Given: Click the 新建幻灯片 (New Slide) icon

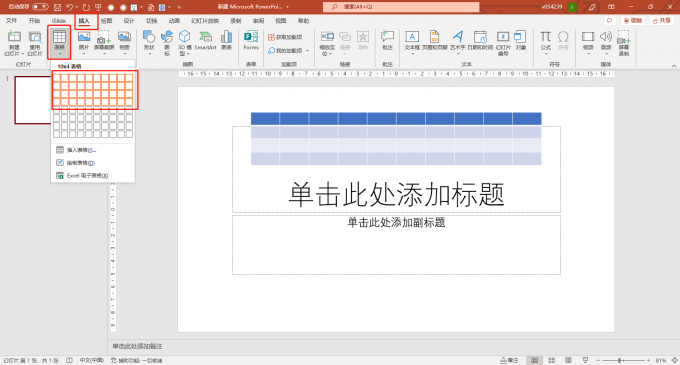Looking at the screenshot, I should (x=14, y=37).
